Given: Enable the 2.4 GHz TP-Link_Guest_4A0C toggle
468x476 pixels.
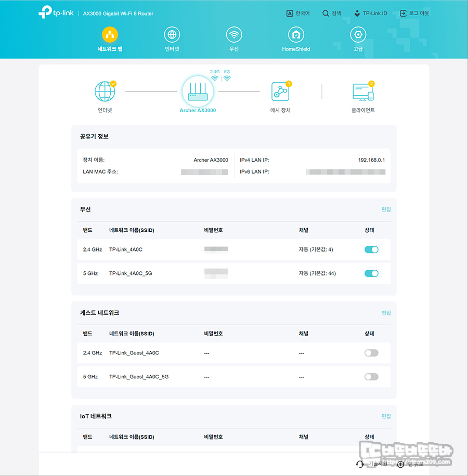Looking at the screenshot, I should coord(371,353).
